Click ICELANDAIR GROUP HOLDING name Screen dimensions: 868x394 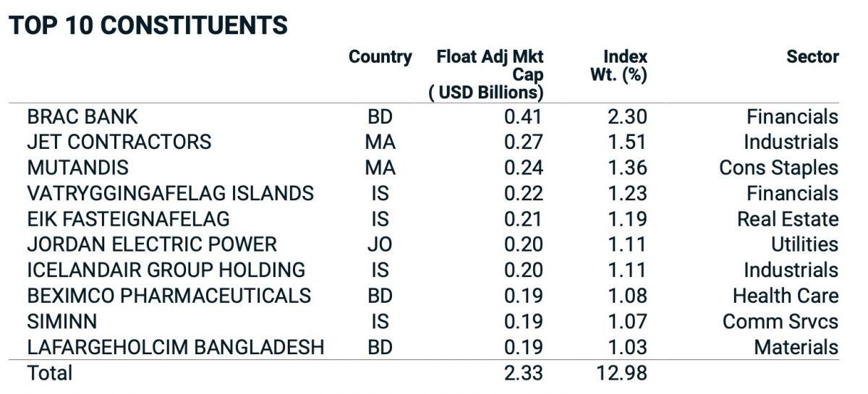166,270
